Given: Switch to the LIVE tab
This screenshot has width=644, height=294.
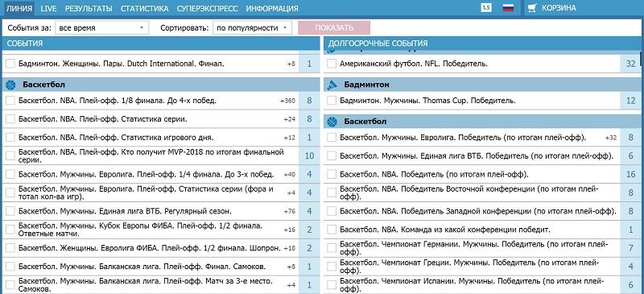Looking at the screenshot, I should pos(49,8).
